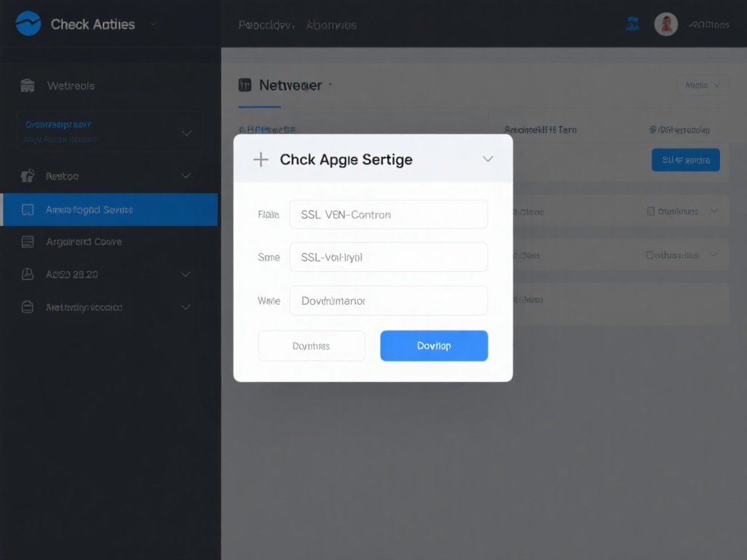Click the white Dovmires button in dialog
Screen dimensions: 747x560
click(x=311, y=346)
